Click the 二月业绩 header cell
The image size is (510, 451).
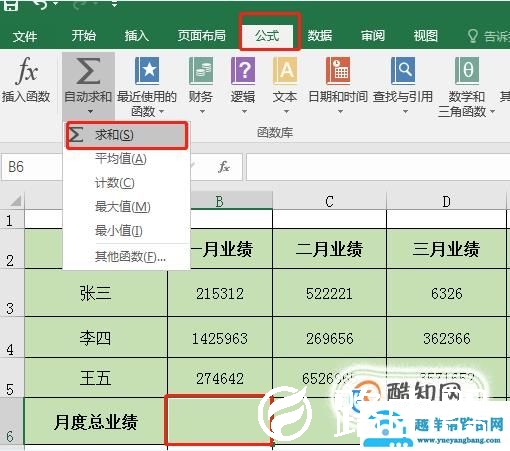[329, 249]
